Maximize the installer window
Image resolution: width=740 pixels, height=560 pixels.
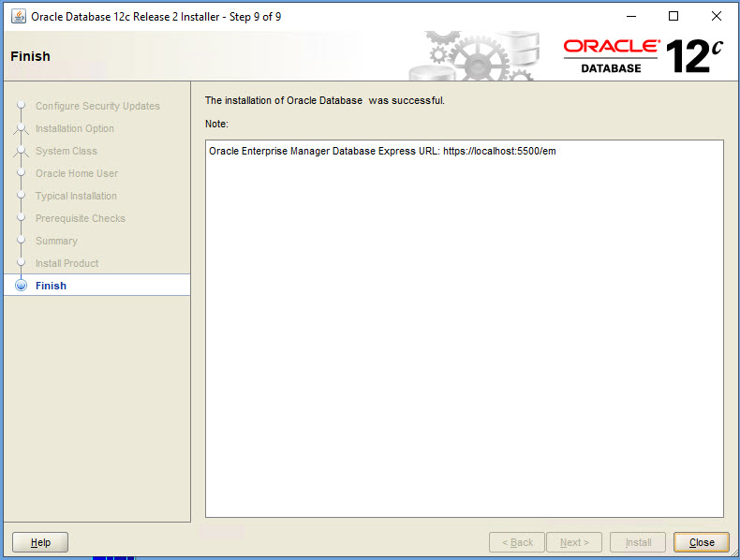pos(673,16)
